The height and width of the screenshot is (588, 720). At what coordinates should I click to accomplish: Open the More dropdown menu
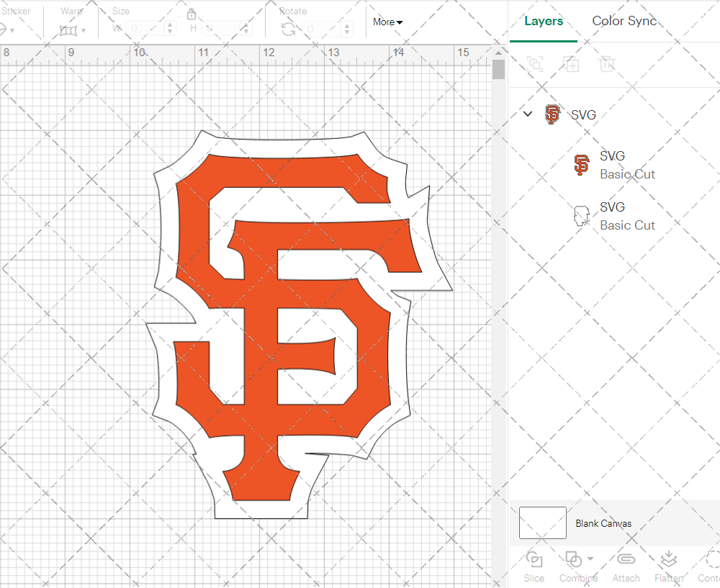pos(387,22)
